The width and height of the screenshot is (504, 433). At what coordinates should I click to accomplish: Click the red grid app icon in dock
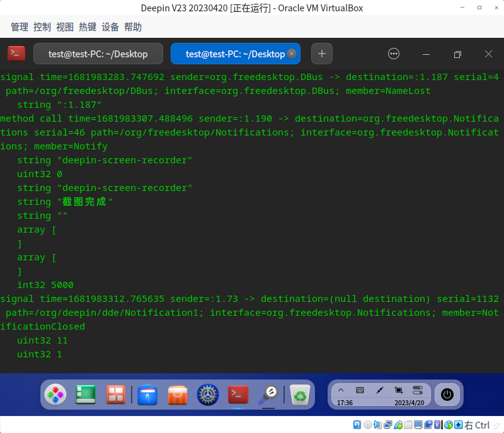point(116,395)
